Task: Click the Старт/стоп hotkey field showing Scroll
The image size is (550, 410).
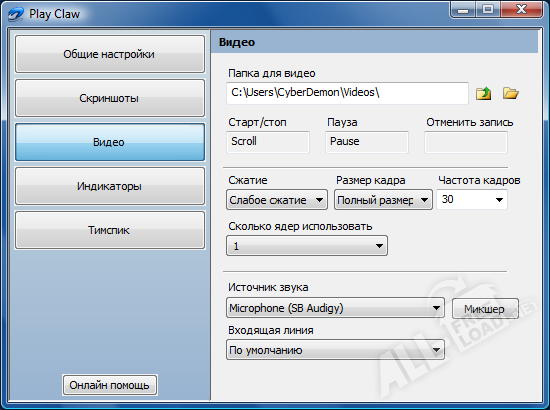Action: (x=268, y=142)
